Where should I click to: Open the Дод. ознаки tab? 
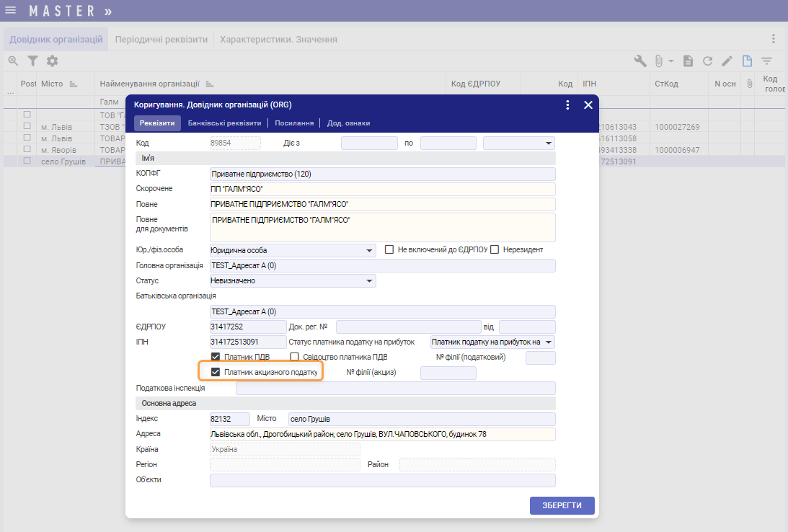[x=348, y=123]
